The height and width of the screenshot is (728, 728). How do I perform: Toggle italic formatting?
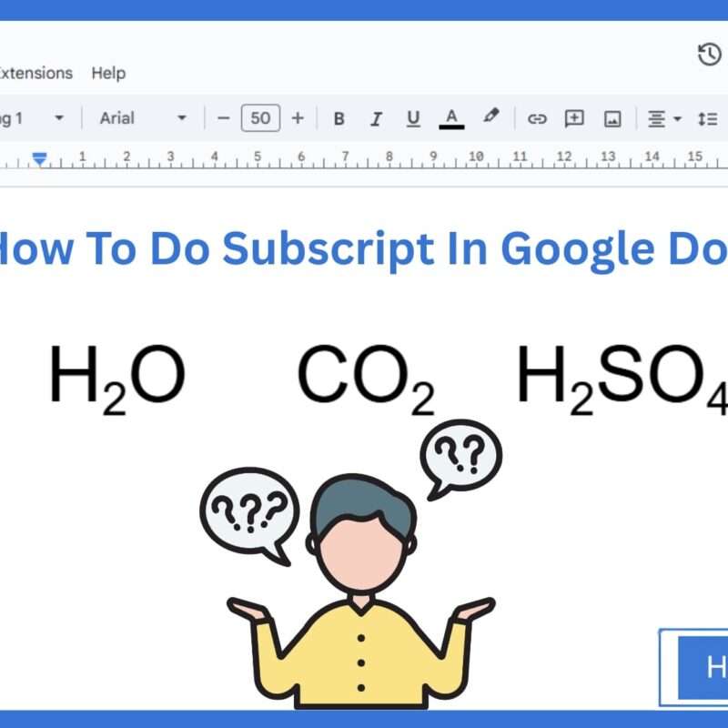[x=376, y=119]
